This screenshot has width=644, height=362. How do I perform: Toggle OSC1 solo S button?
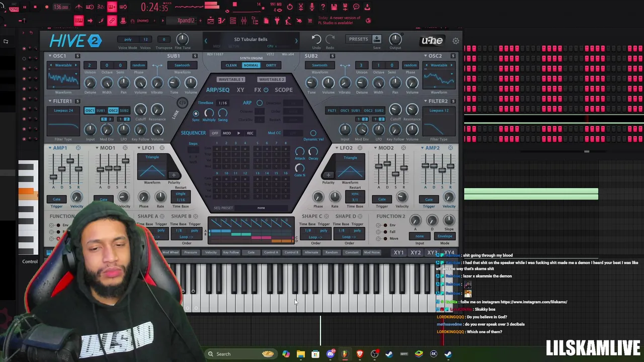(x=77, y=56)
